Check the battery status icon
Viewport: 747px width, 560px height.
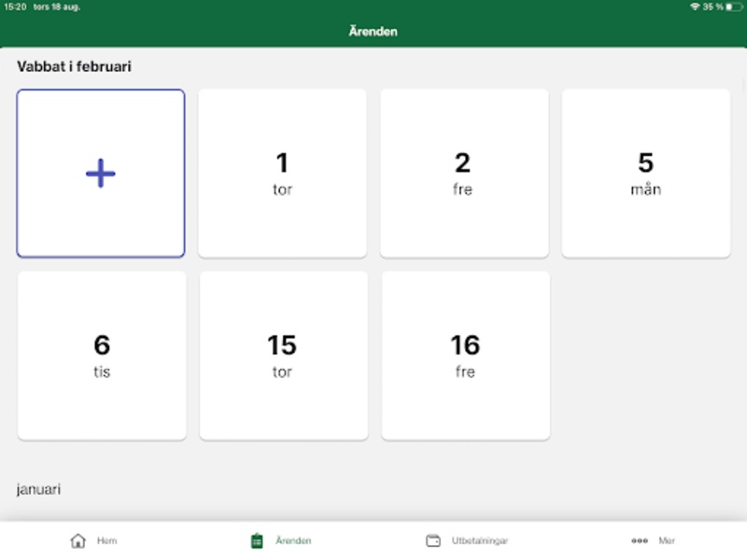pos(734,7)
